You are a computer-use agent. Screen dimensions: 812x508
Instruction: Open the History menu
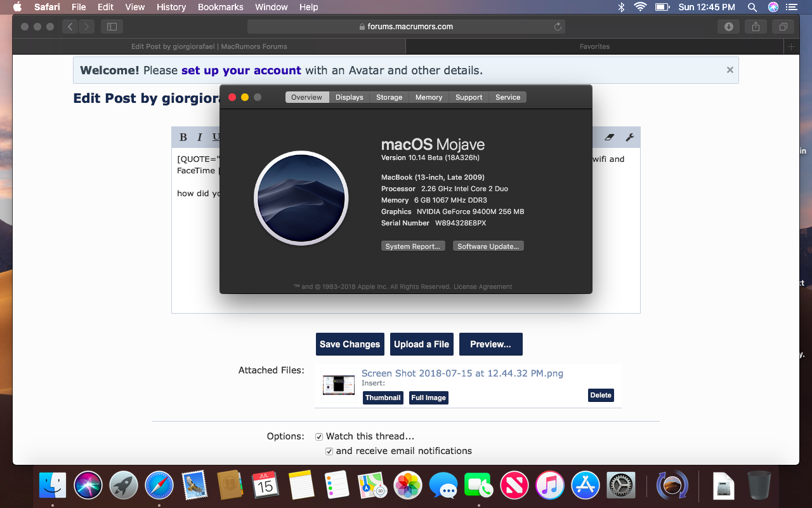click(x=171, y=7)
